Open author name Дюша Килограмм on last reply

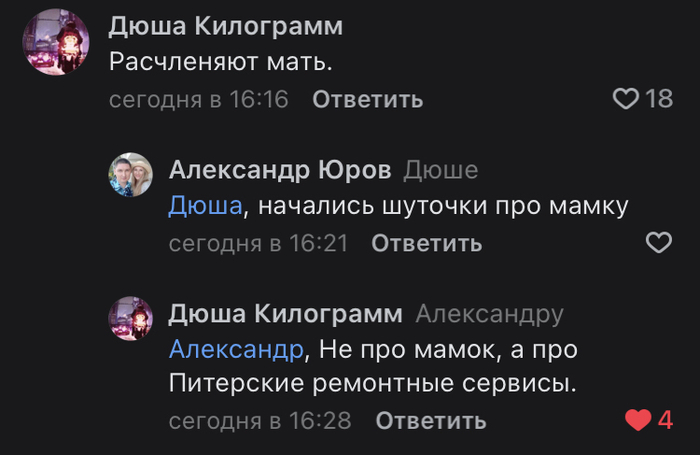[285, 314]
